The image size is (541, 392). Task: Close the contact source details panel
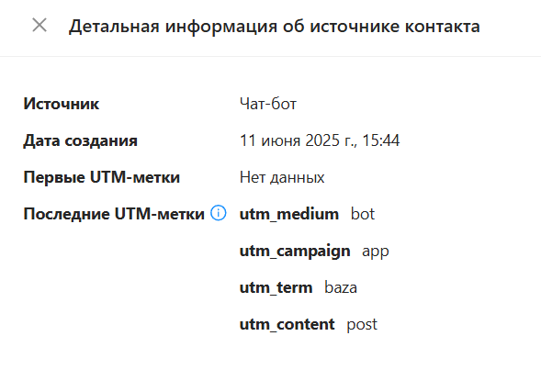point(39,26)
